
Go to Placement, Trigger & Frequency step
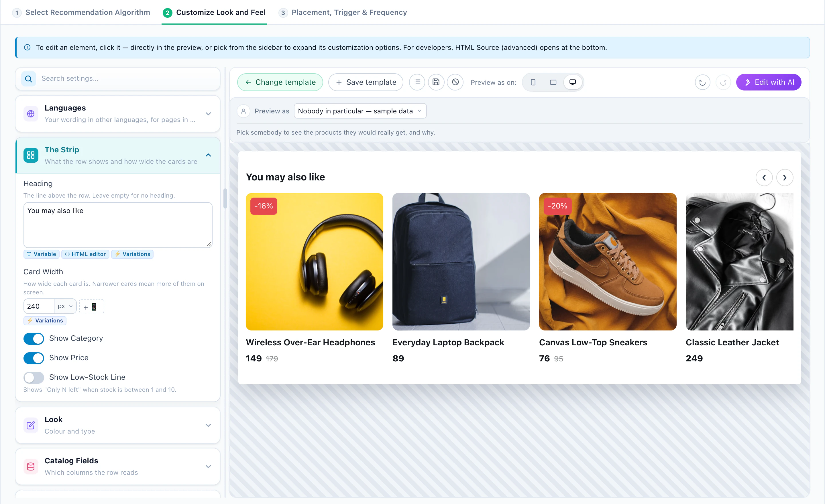(x=343, y=12)
